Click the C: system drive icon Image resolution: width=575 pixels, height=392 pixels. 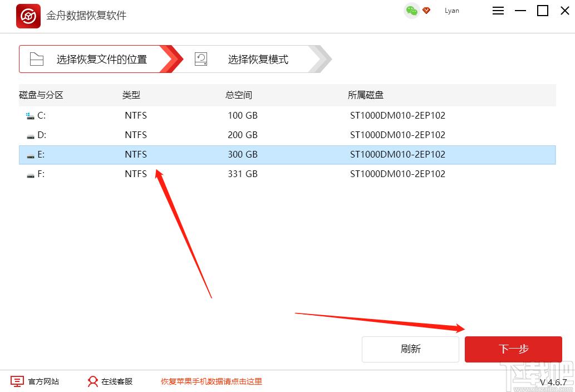(30, 116)
